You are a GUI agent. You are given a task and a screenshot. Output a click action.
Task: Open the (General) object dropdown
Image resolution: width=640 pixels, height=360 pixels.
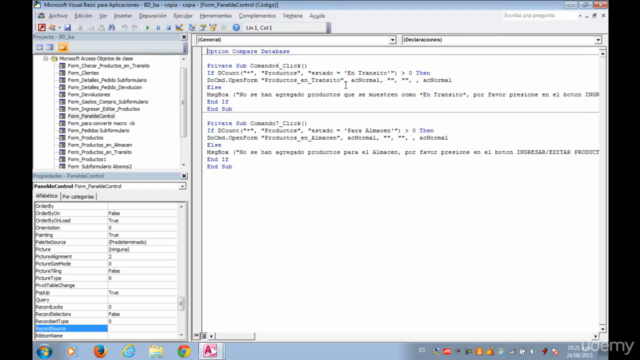(392, 40)
